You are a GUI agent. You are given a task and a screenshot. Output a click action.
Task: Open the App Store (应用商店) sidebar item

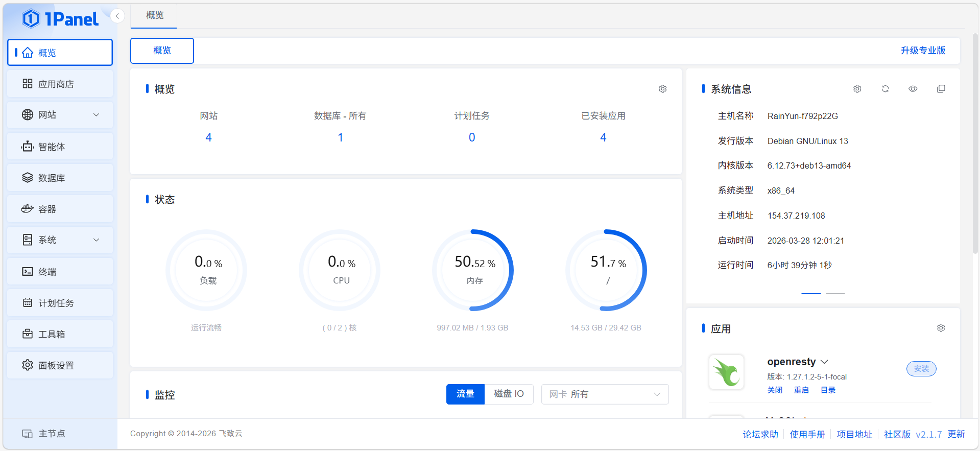coord(60,84)
